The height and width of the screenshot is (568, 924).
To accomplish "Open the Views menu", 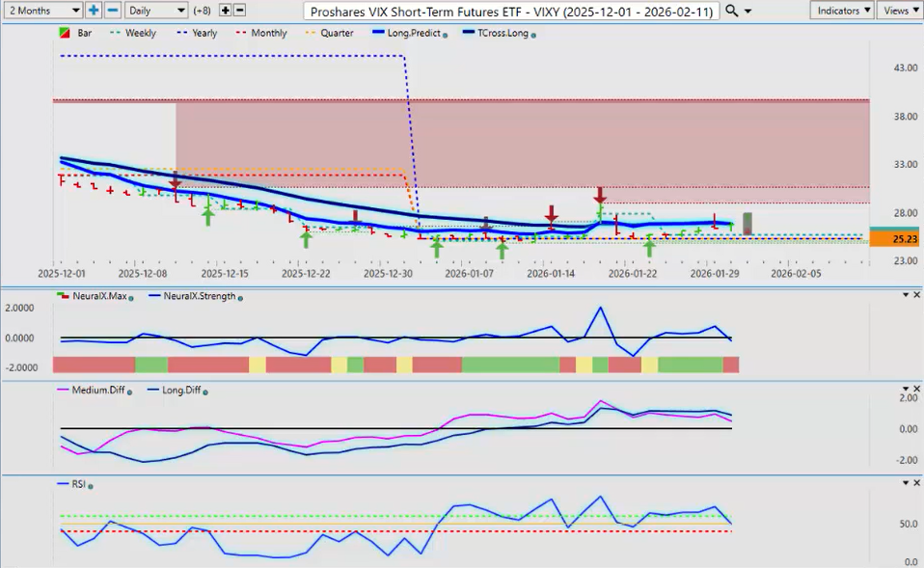I will [899, 10].
